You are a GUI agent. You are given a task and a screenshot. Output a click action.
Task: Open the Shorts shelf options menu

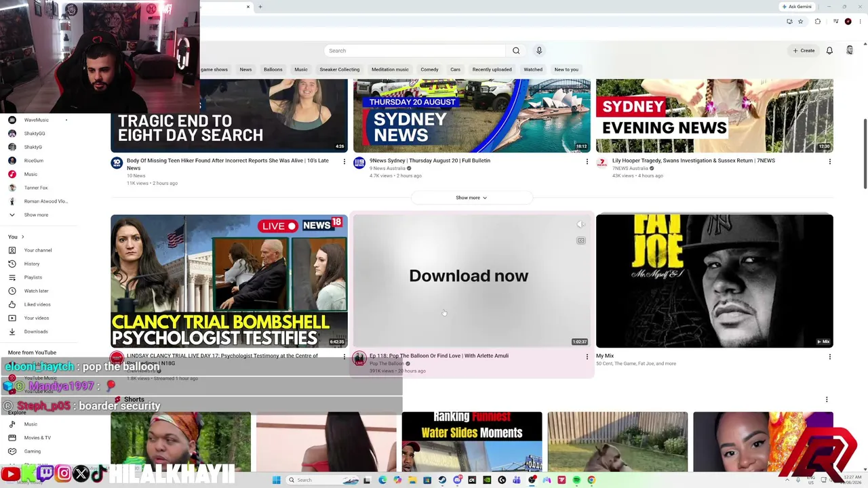pos(827,399)
